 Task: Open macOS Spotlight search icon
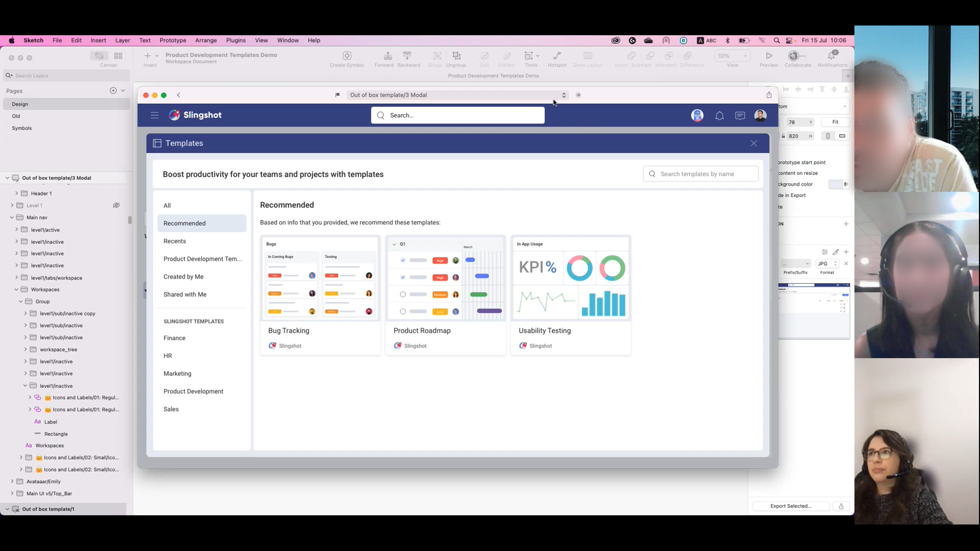point(776,40)
